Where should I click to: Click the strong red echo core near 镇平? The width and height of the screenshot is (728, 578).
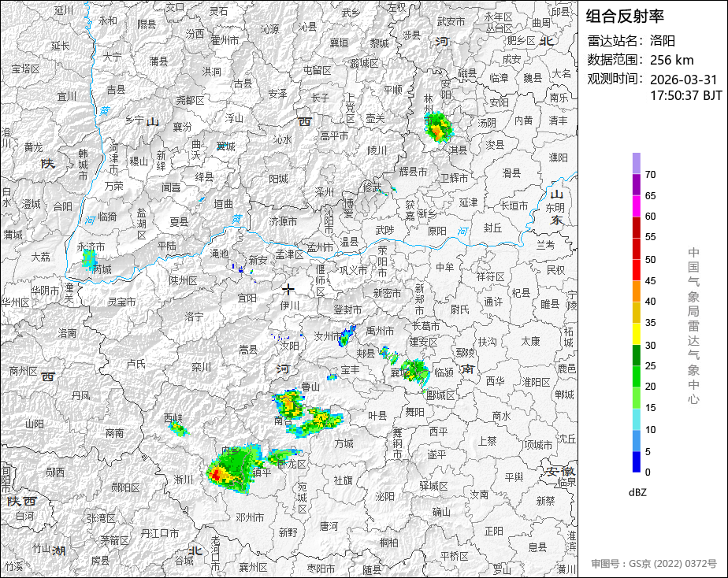click(x=215, y=475)
